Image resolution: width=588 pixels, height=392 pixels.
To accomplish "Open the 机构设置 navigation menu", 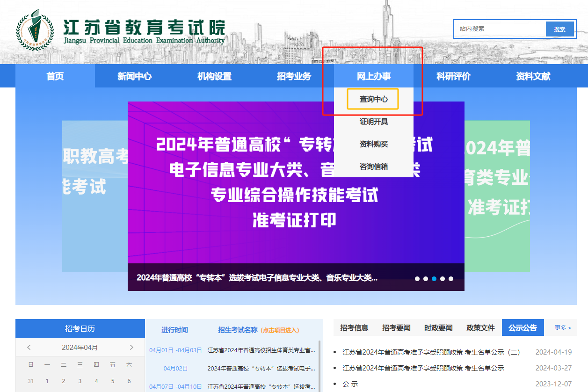I will 214,76.
